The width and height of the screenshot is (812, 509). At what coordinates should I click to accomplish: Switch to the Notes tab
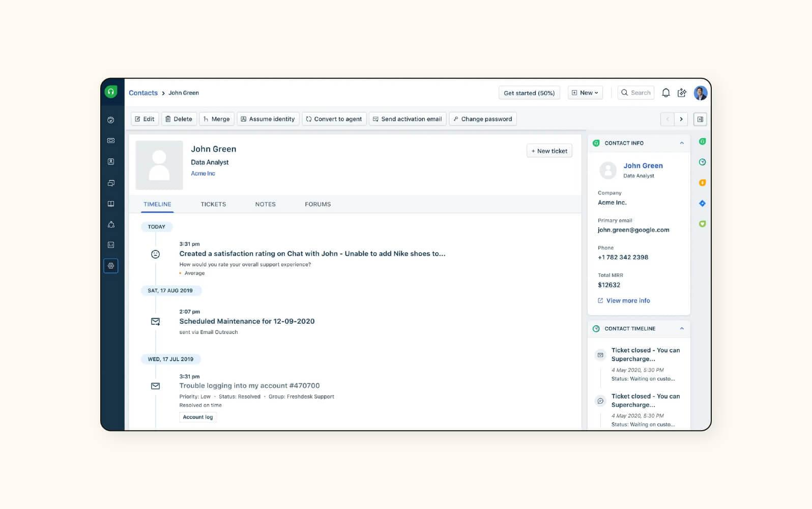click(x=265, y=204)
